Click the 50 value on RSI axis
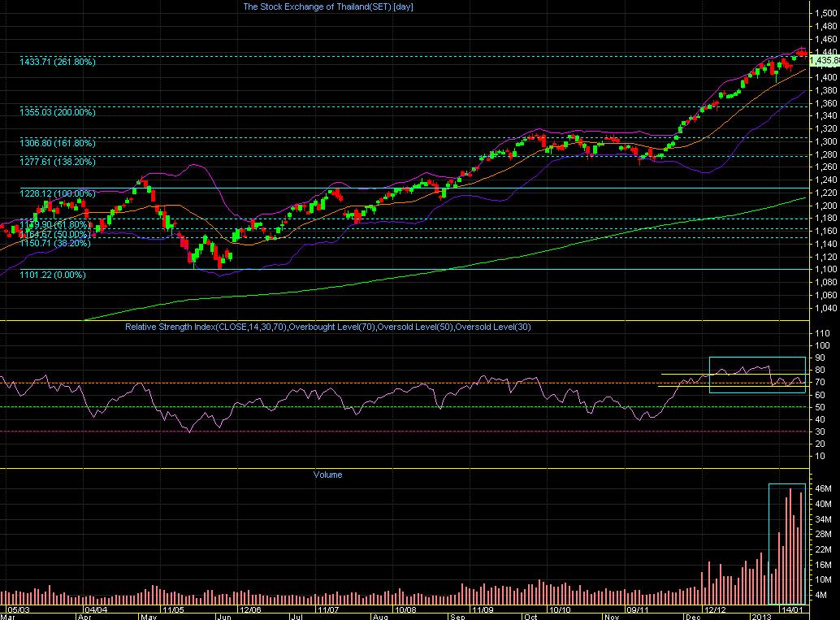 pos(820,407)
